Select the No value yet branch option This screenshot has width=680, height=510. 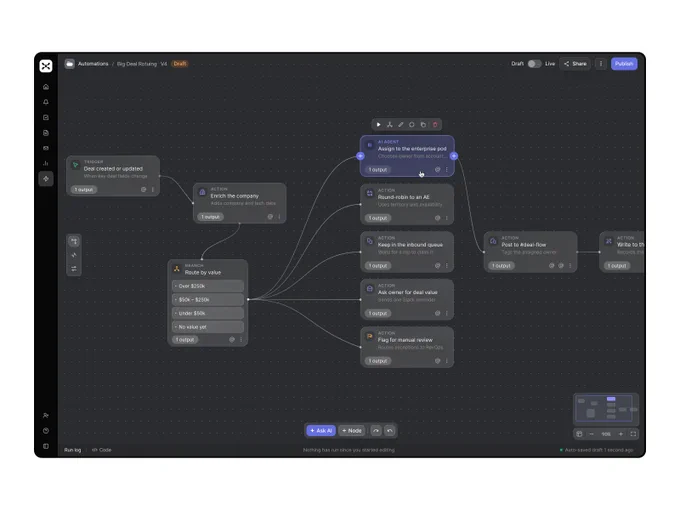coord(208,327)
